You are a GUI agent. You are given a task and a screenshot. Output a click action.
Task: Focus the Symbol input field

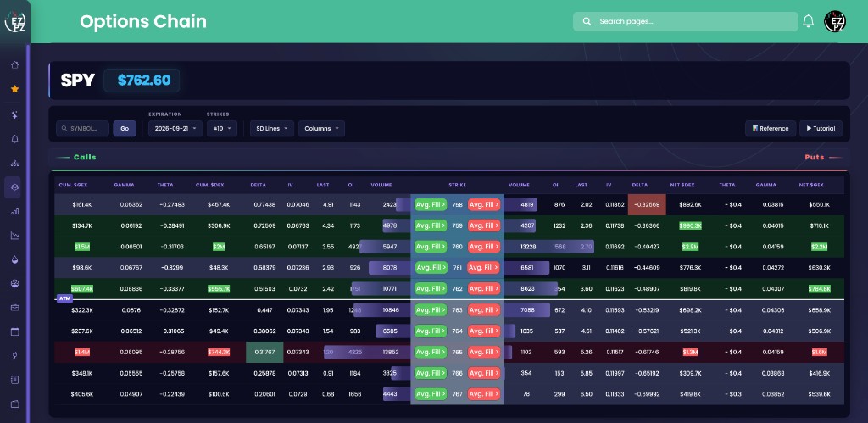[x=82, y=129]
